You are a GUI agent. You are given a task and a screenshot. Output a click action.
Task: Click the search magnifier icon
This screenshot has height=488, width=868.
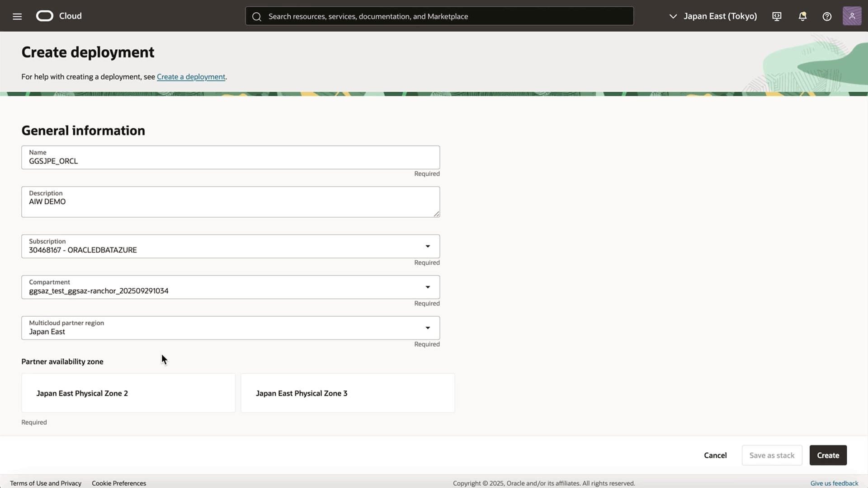coord(257,17)
